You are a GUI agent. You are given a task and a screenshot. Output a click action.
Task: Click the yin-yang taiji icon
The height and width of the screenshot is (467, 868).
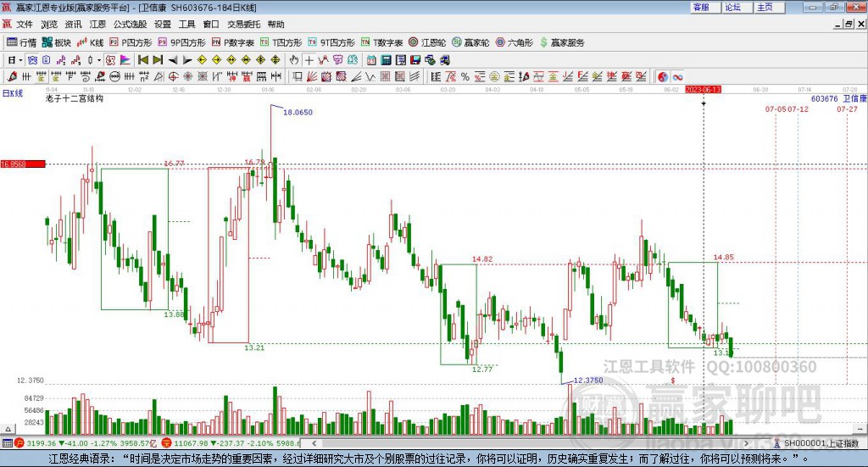pos(663,77)
